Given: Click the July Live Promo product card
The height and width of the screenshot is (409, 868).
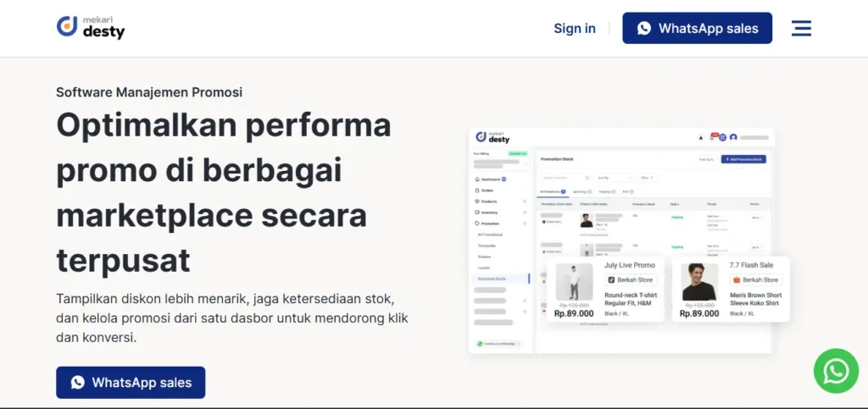Looking at the screenshot, I should [605, 290].
